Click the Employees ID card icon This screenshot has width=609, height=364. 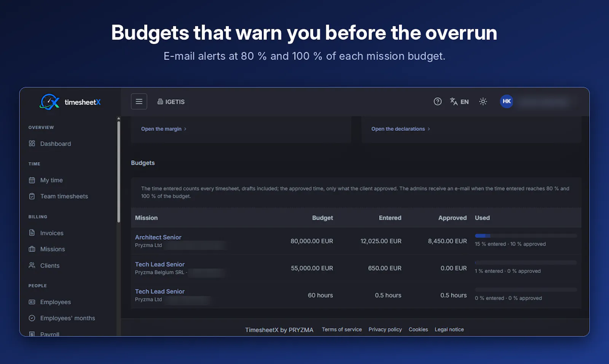tap(32, 302)
